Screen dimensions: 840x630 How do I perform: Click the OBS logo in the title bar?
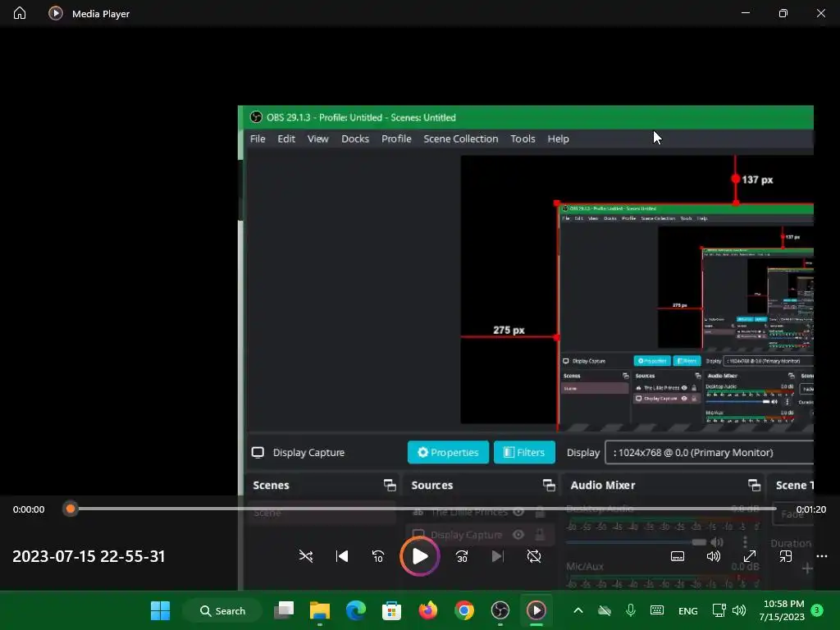pyautogui.click(x=256, y=117)
